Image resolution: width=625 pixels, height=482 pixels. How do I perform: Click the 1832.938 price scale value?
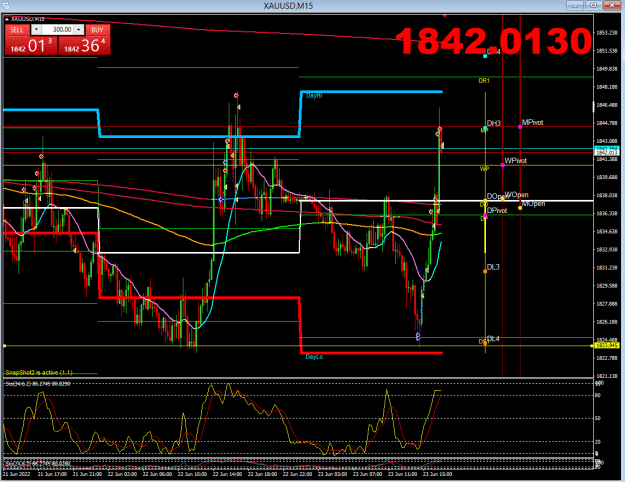click(607, 250)
